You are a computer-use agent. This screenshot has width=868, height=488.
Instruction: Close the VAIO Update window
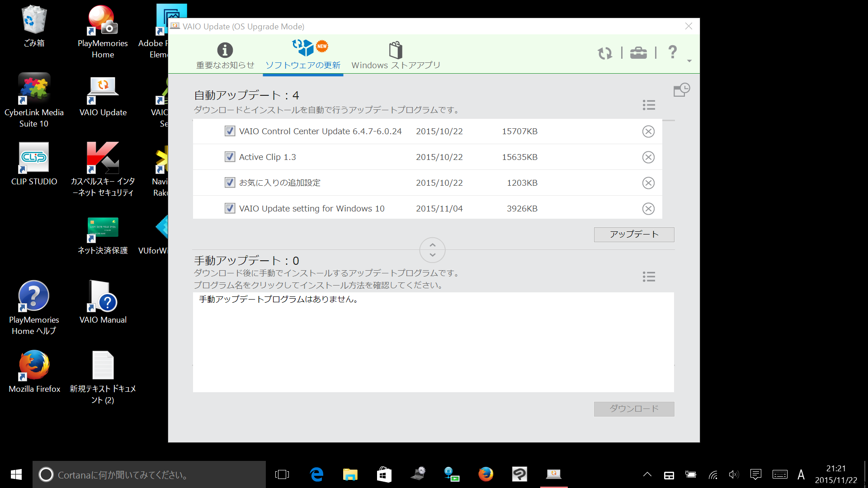(689, 26)
